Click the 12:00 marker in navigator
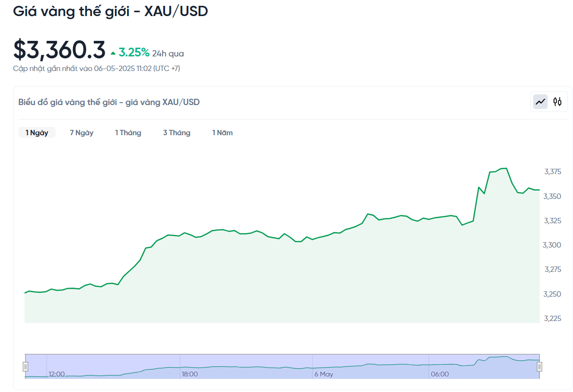This screenshot has height=392, width=573. point(56,374)
